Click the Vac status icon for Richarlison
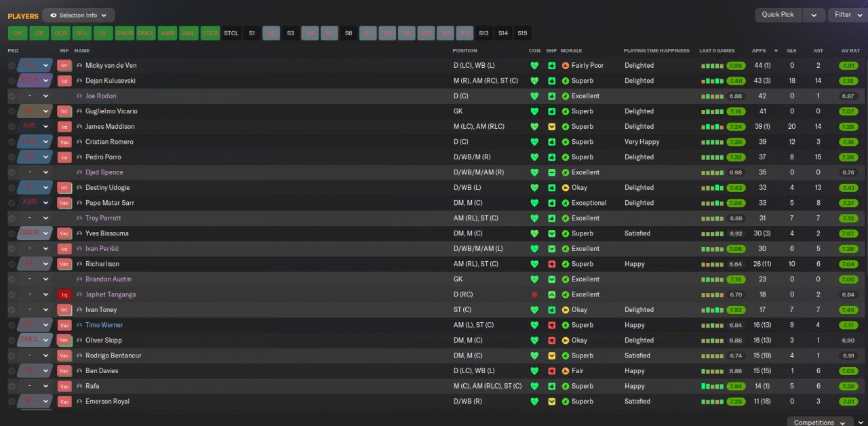The width and height of the screenshot is (868, 426). 64,264
